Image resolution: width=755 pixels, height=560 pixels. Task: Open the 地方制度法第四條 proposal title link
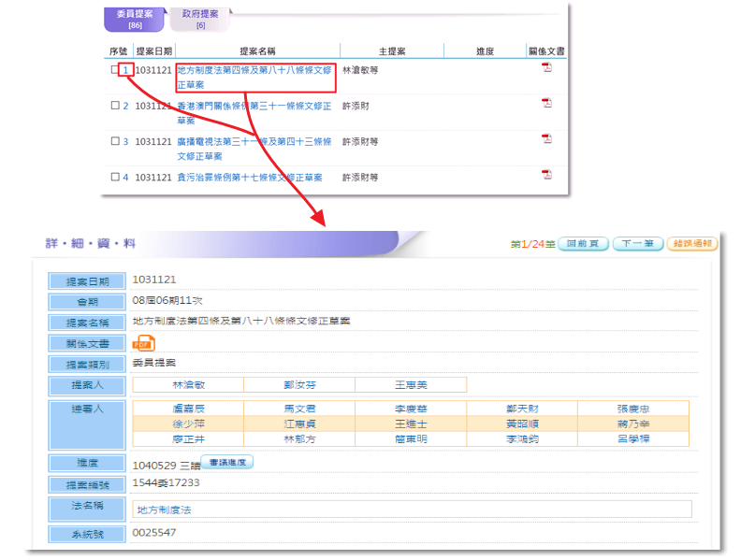(254, 70)
